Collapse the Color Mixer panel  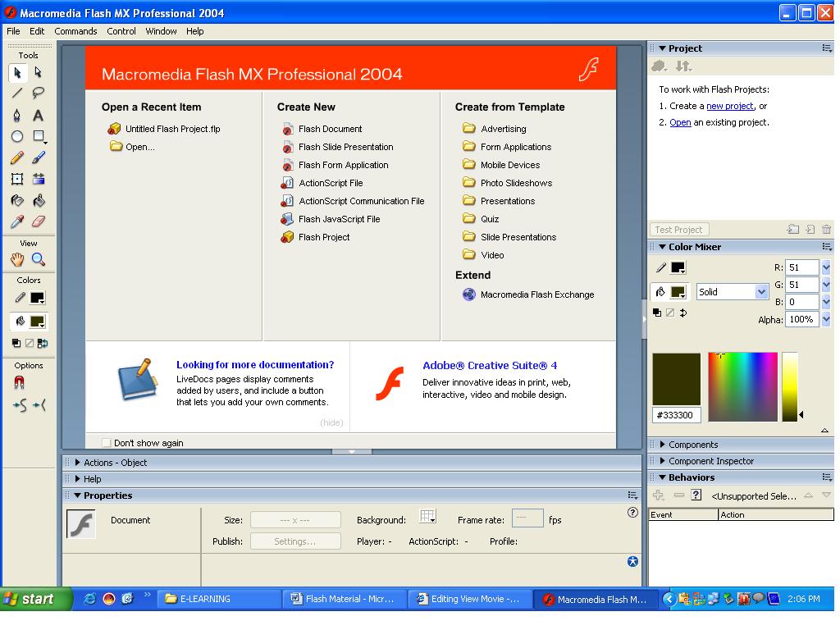tap(663, 247)
